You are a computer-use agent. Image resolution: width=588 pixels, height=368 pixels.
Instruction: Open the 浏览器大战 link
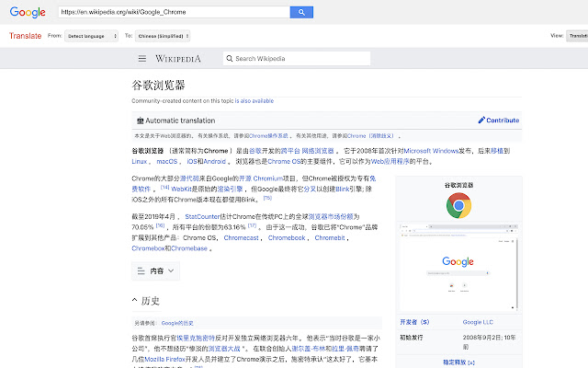(224, 348)
